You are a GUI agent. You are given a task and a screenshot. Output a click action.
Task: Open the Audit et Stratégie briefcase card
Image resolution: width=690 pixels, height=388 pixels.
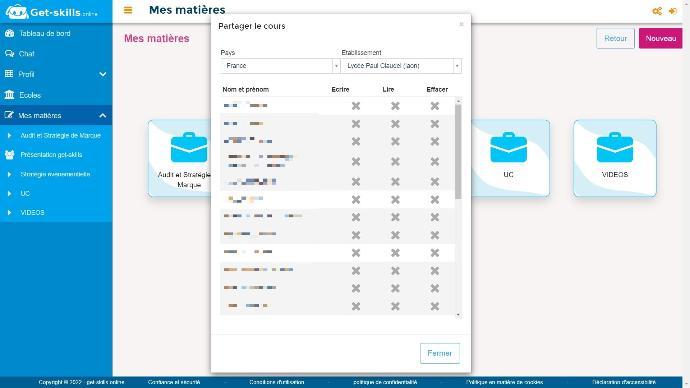(x=180, y=158)
